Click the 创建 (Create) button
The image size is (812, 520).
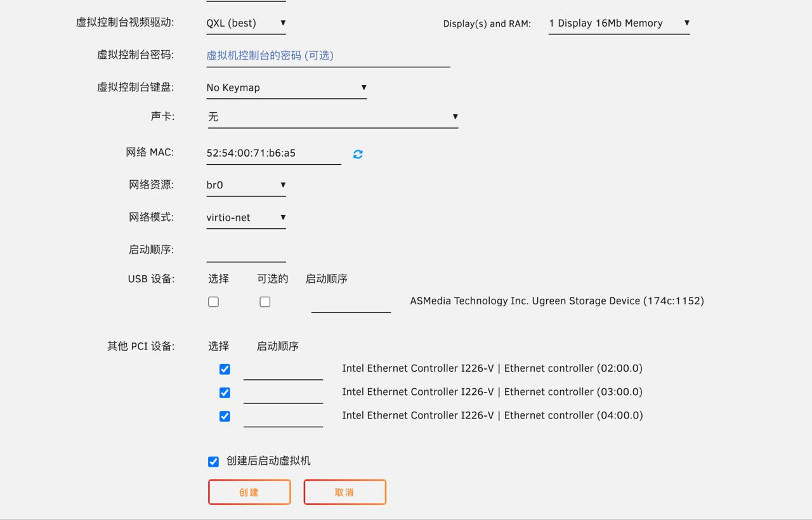tap(249, 492)
